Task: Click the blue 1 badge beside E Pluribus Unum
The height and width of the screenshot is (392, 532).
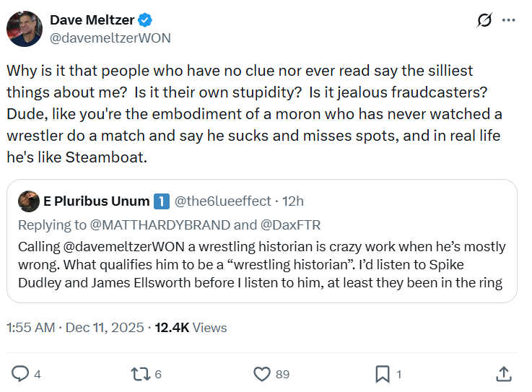Action: point(162,201)
